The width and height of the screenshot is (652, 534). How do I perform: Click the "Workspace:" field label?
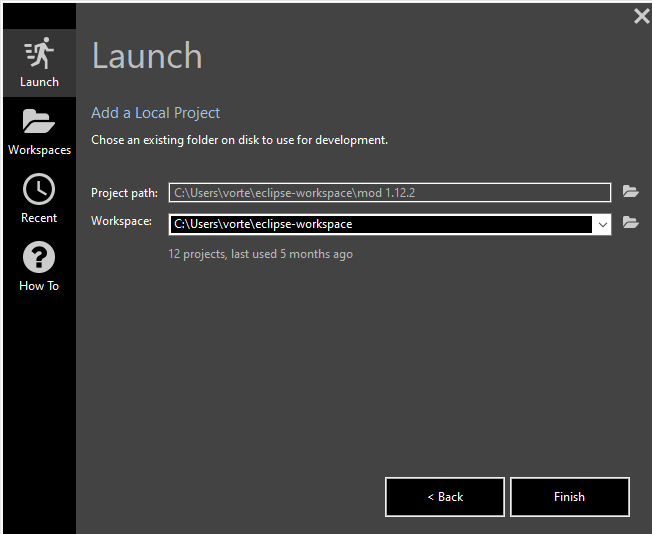121,221
